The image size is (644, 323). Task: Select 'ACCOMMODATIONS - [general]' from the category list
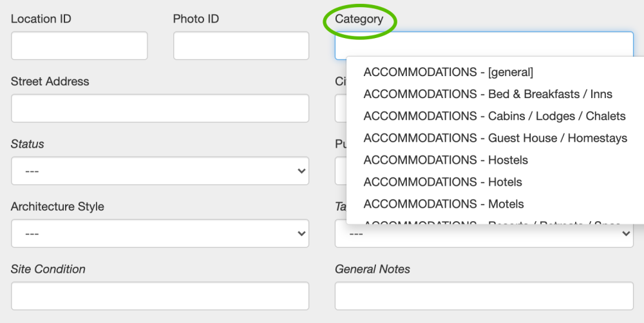tap(448, 72)
